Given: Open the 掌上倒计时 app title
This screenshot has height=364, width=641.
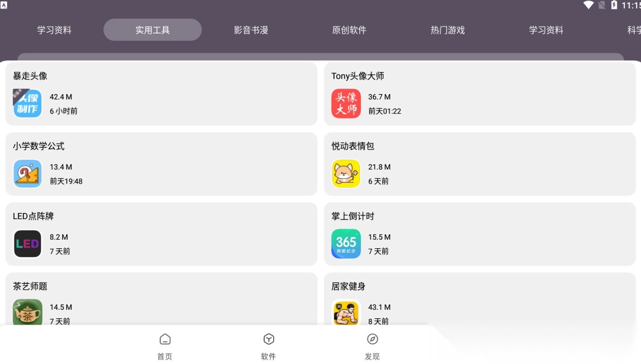Looking at the screenshot, I should 353,216.
